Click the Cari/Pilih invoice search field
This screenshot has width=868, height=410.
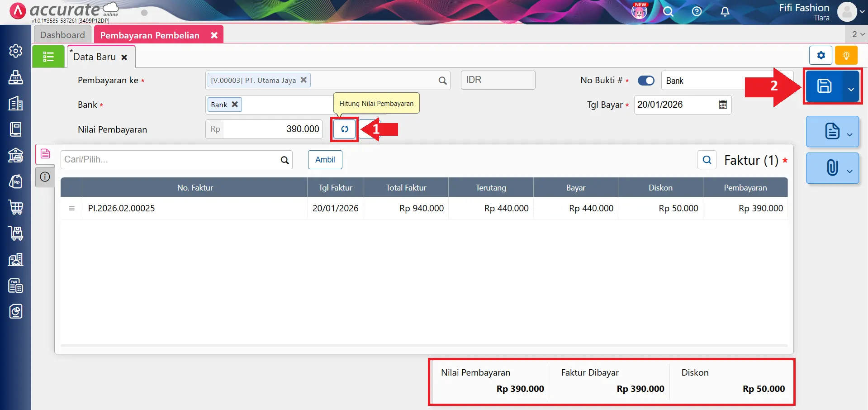pos(171,160)
